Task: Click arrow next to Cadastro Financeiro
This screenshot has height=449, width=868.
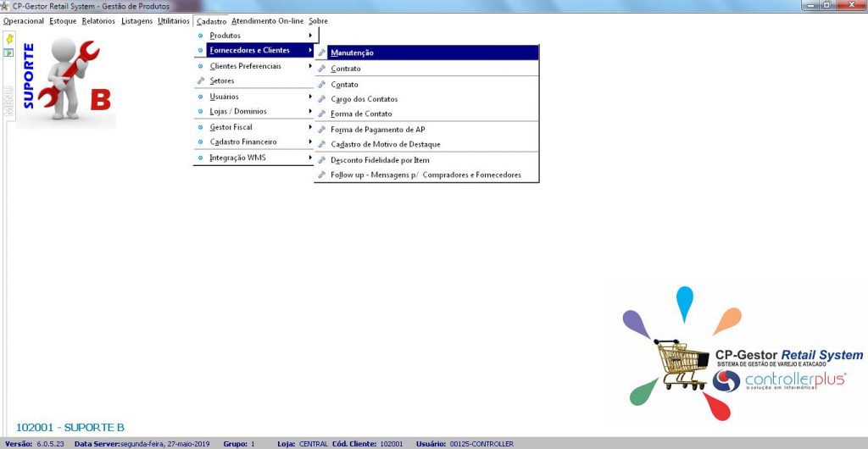Action: click(x=310, y=141)
